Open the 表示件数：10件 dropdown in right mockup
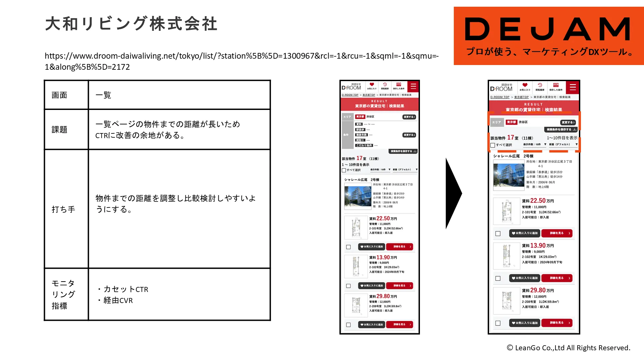Viewport: 644px width, 362px height. coord(535,144)
